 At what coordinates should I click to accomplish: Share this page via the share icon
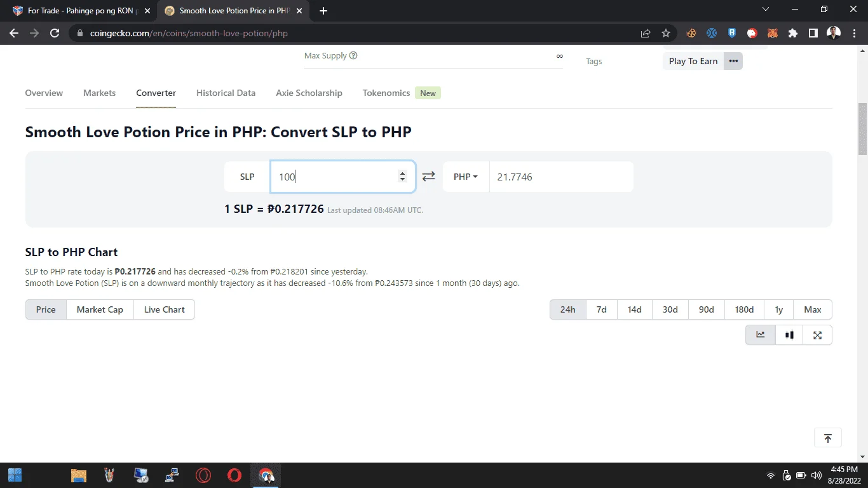click(646, 33)
